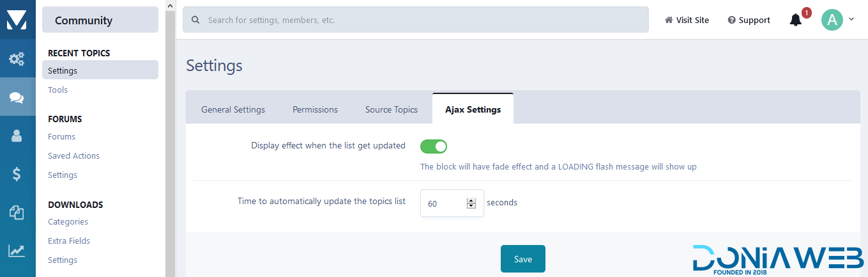This screenshot has height=277, width=868.
Task: Open the Source Topics tab
Action: 392,109
